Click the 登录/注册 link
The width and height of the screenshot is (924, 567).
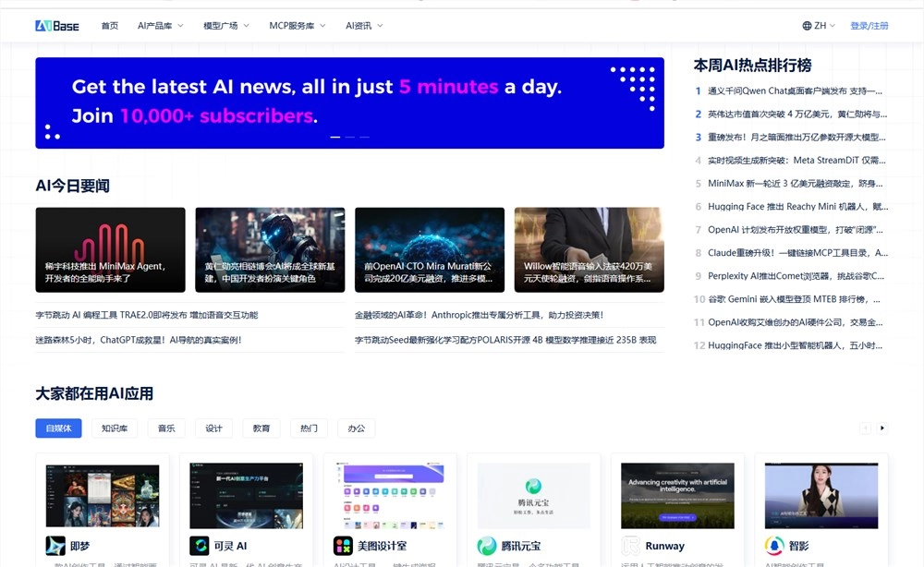869,25
